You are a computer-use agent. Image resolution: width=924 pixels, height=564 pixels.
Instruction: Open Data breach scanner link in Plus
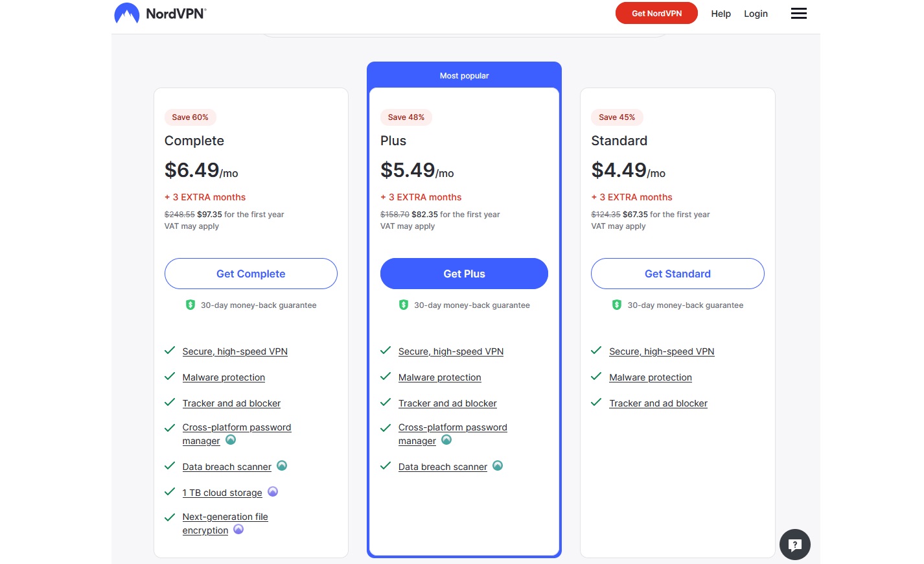[443, 467]
